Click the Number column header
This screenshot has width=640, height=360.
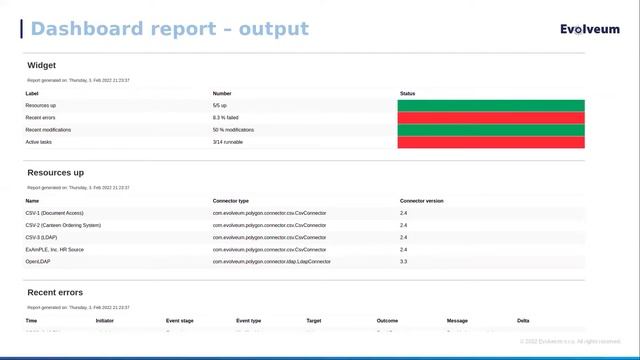(x=222, y=93)
